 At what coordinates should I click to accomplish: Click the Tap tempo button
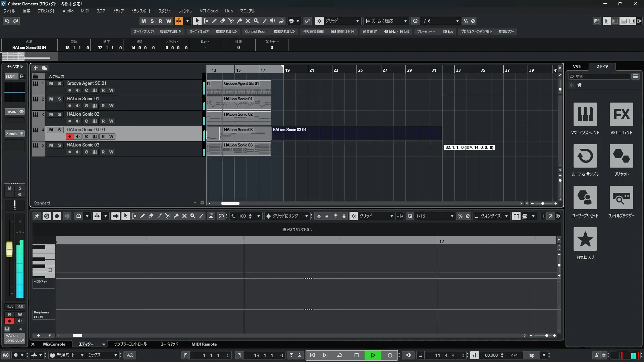[531, 355]
